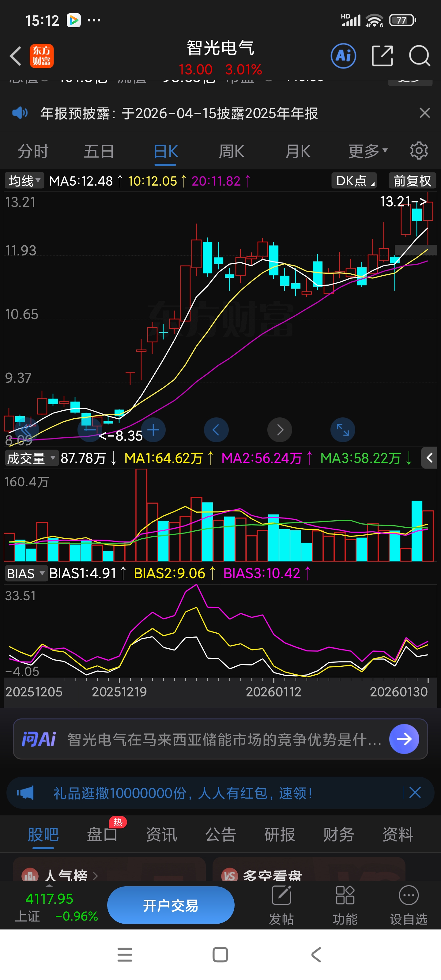The width and height of the screenshot is (441, 980).
Task: Tap the 问Ai logo
Action: [39, 739]
